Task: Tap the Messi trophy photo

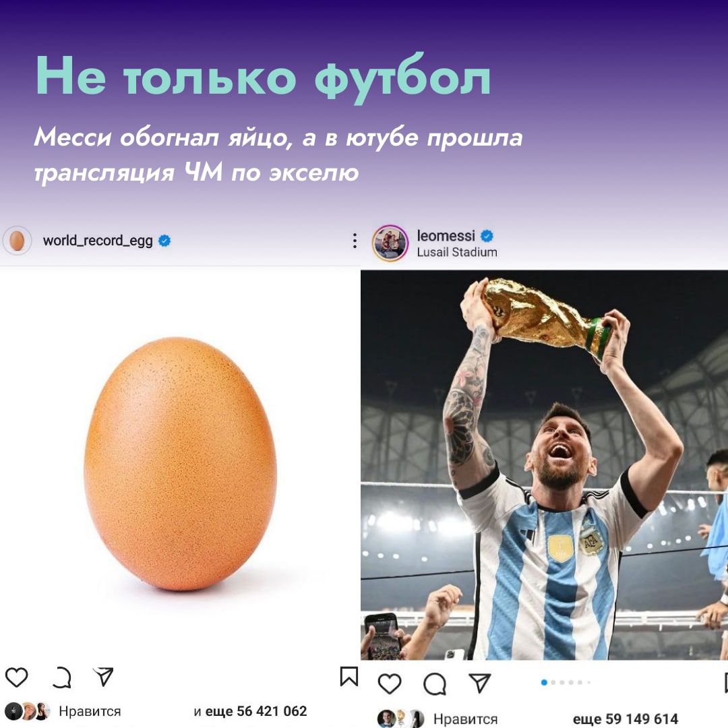Action: pyautogui.click(x=544, y=464)
